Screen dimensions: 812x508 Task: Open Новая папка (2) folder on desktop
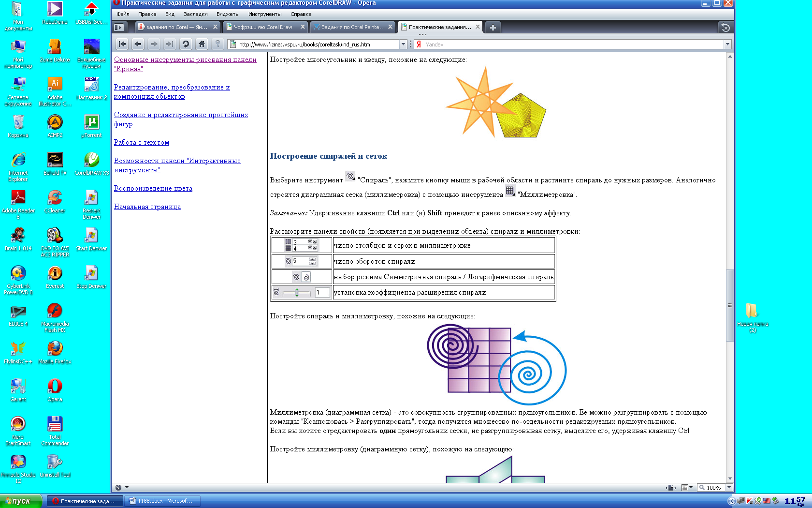[x=753, y=317]
